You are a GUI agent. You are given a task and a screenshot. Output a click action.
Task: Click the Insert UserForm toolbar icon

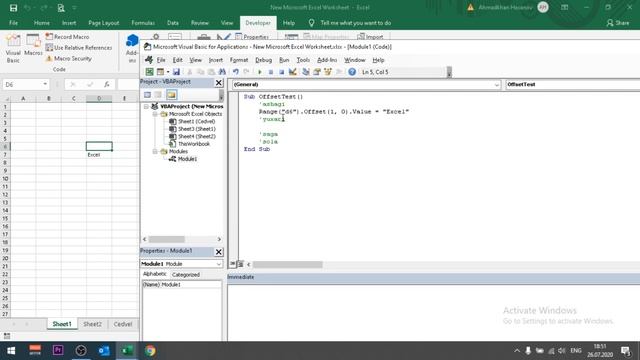[160, 72]
